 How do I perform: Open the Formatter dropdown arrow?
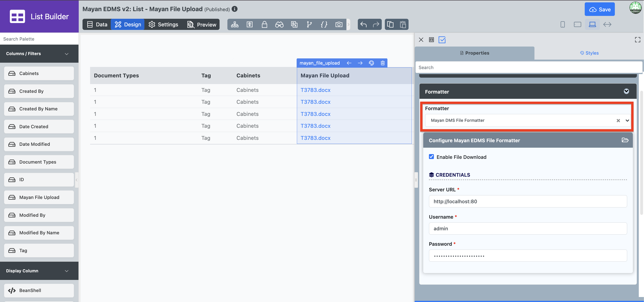click(627, 120)
